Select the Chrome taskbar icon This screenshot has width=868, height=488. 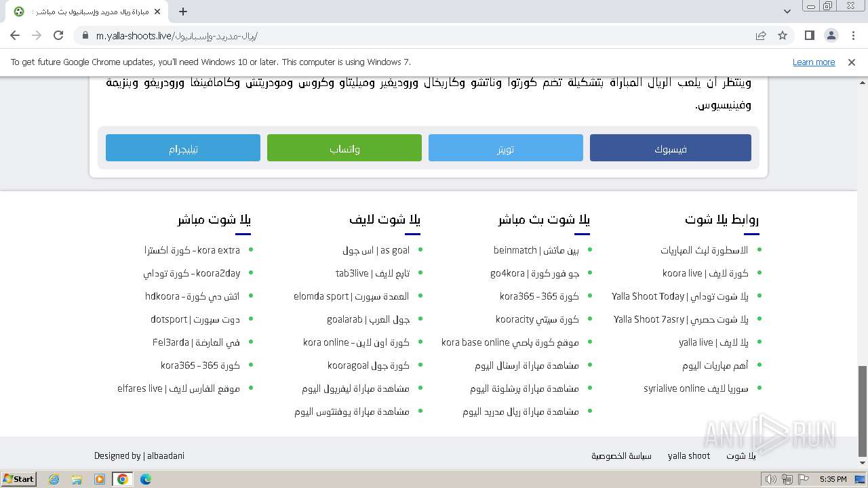(x=123, y=479)
